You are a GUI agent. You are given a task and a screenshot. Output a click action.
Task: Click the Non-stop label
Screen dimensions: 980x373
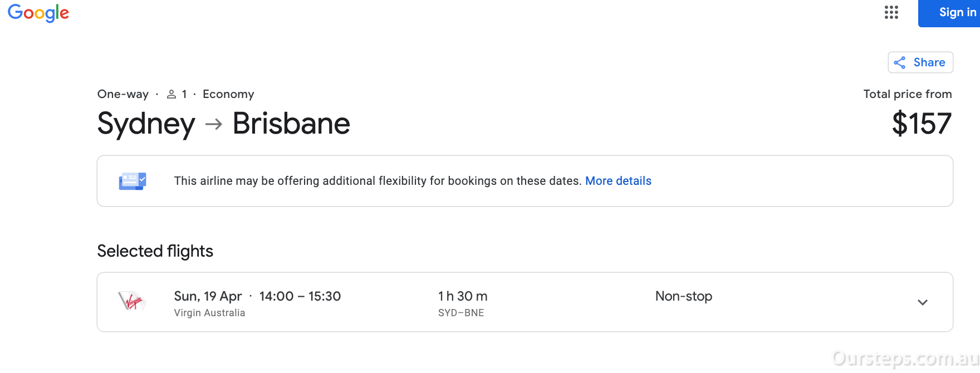(684, 296)
